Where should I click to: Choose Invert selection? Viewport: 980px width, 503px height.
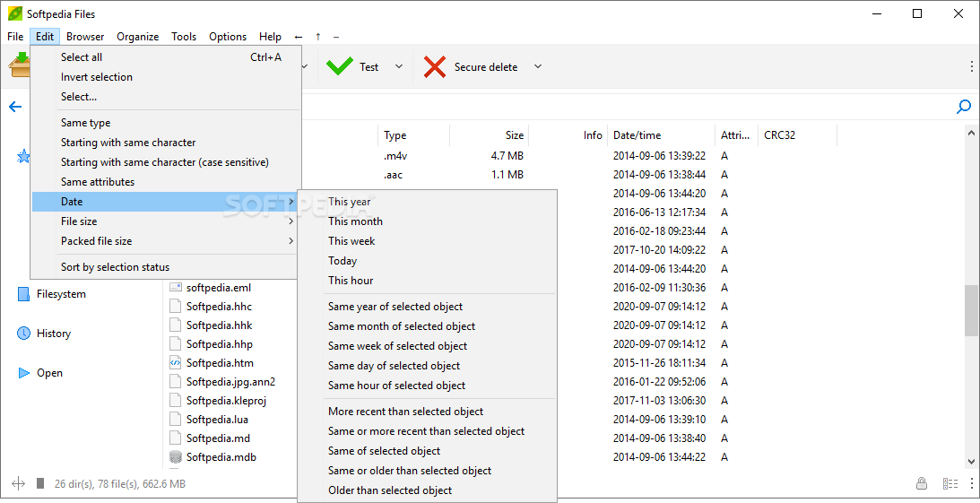point(165,77)
